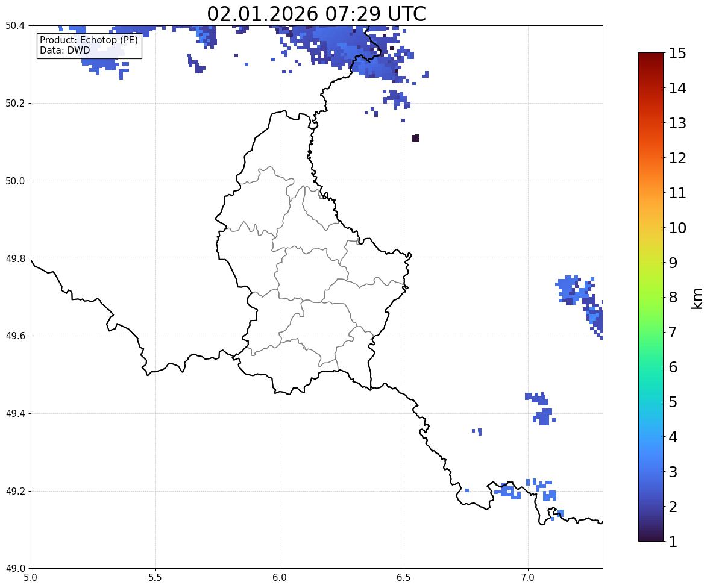
Task: Click the colorbar tick label 11
Action: pyautogui.click(x=677, y=192)
